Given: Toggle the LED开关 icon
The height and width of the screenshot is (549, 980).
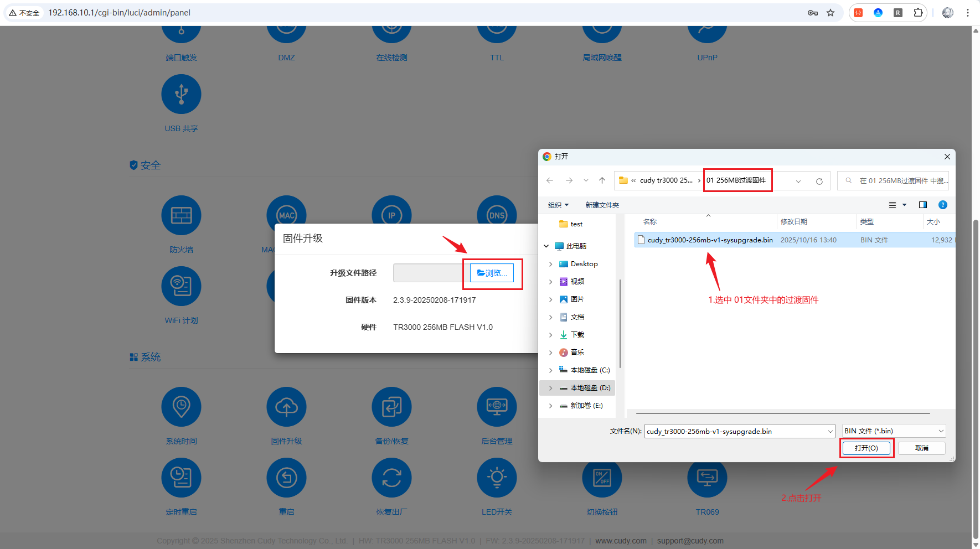Looking at the screenshot, I should click(497, 478).
